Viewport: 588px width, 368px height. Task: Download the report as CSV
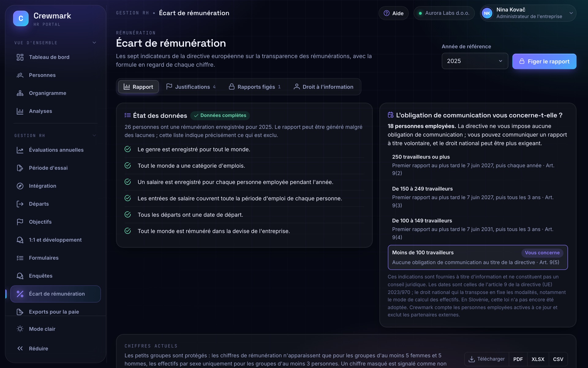pos(558,359)
